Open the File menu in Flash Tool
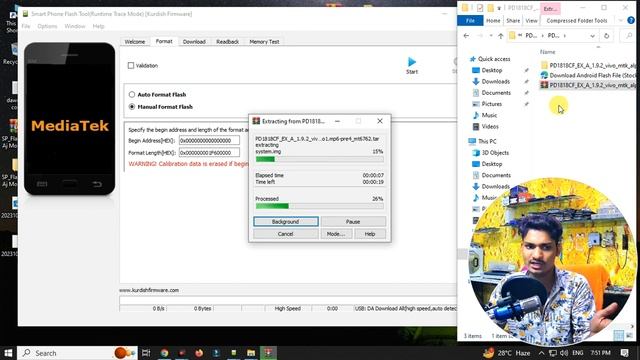This screenshot has width=640, height=360. 26,26
